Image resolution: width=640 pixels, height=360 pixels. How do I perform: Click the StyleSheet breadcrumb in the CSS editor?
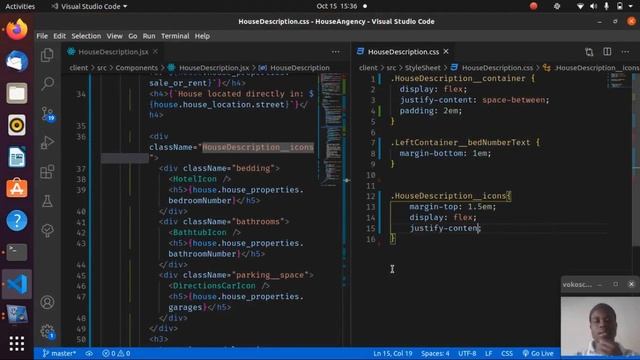[x=422, y=68]
